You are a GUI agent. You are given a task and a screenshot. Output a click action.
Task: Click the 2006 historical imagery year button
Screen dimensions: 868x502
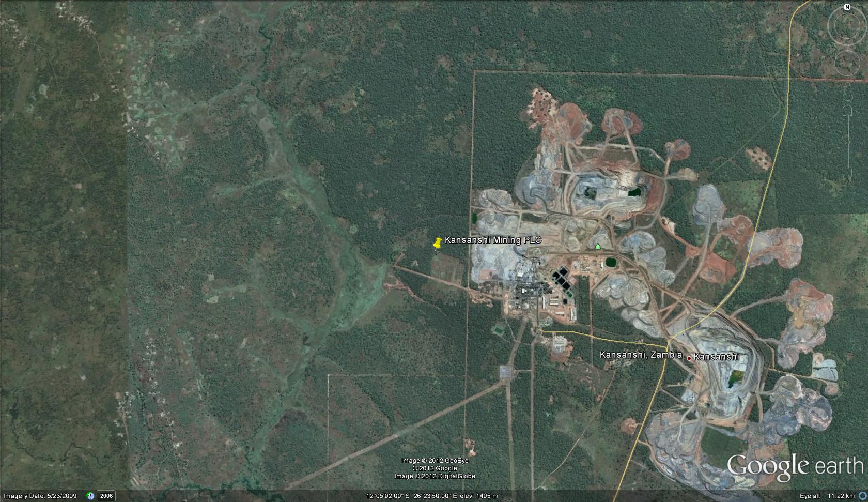pos(106,496)
